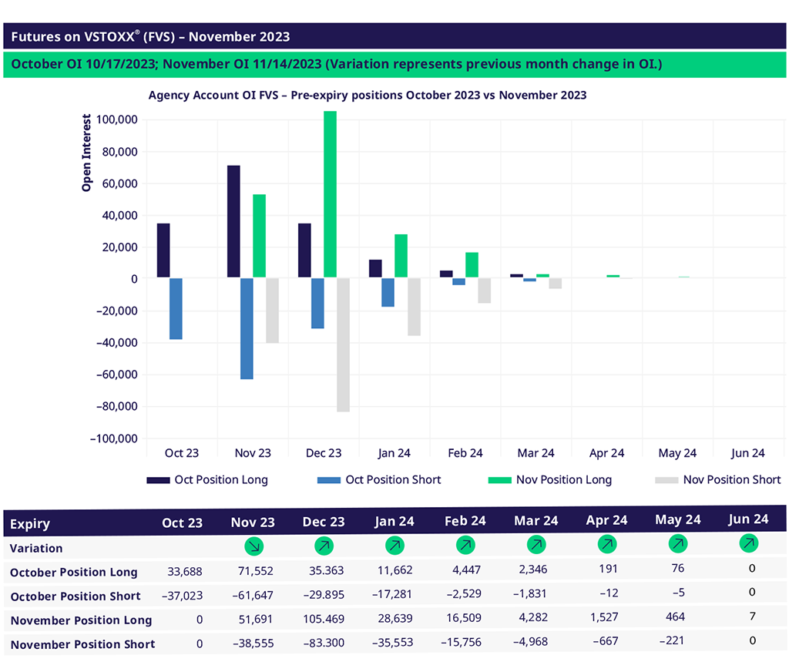Select the gray Dec 23 negative bar

pos(343,344)
